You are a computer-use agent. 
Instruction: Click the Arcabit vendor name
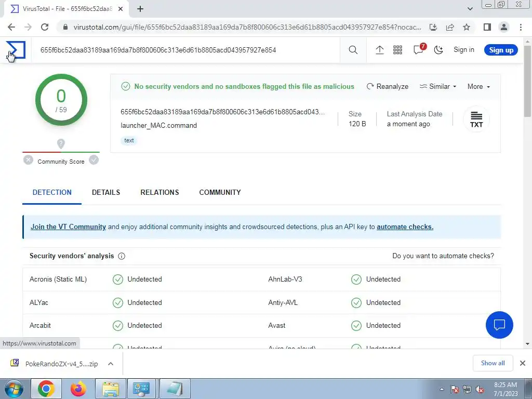(40, 325)
